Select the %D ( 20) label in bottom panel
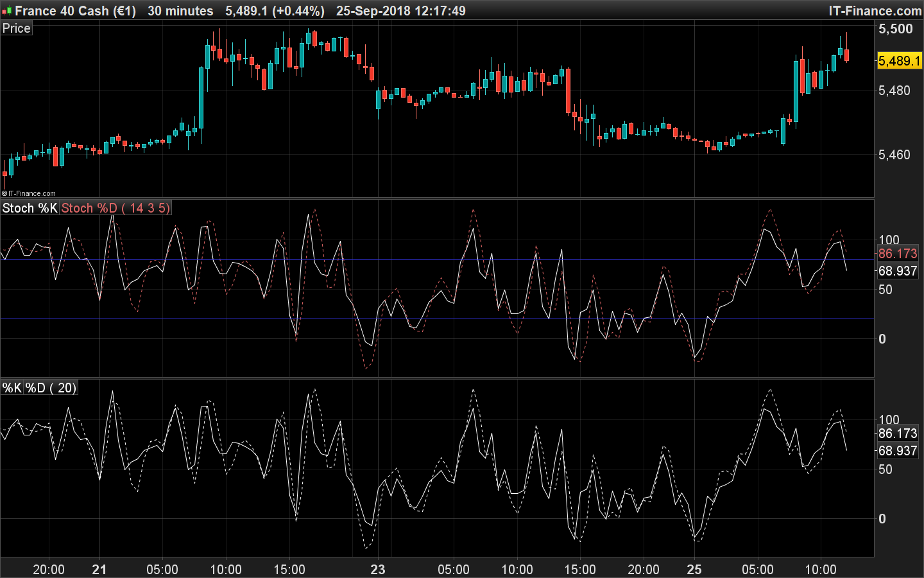Viewport: 924px width, 578px height. point(51,388)
